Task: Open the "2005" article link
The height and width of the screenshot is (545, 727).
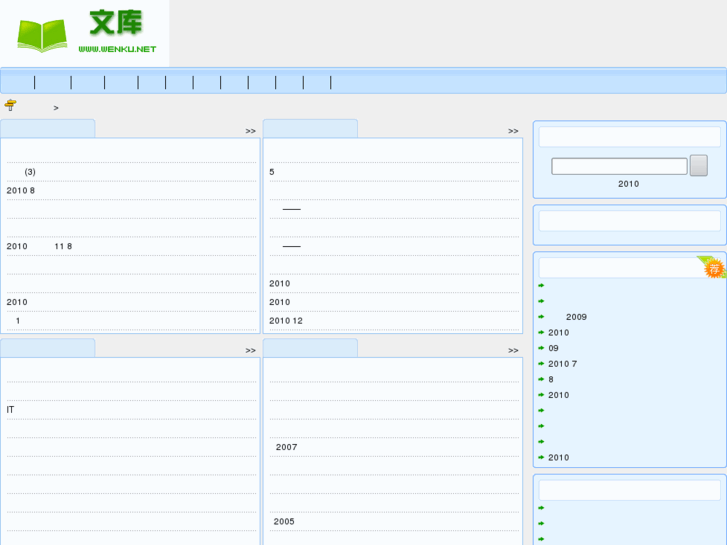Action: (284, 521)
